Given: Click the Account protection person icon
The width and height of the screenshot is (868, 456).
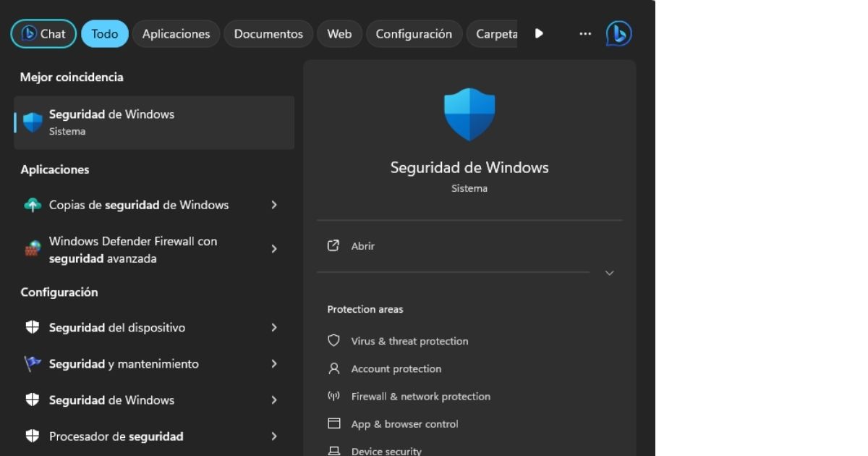Looking at the screenshot, I should [x=333, y=368].
